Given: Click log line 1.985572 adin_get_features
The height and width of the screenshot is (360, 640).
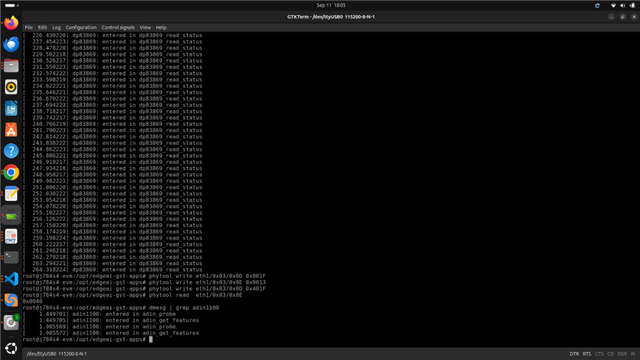Looking at the screenshot, I should (x=111, y=333).
